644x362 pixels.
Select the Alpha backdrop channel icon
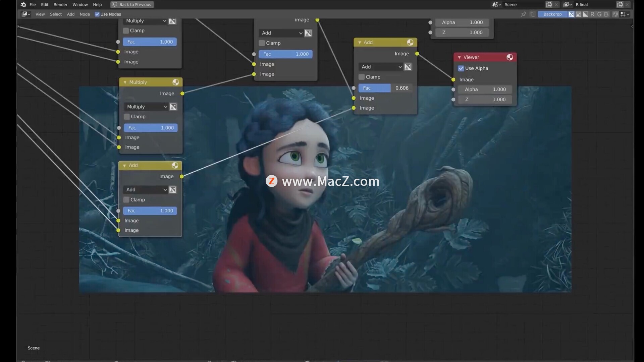pyautogui.click(x=585, y=14)
